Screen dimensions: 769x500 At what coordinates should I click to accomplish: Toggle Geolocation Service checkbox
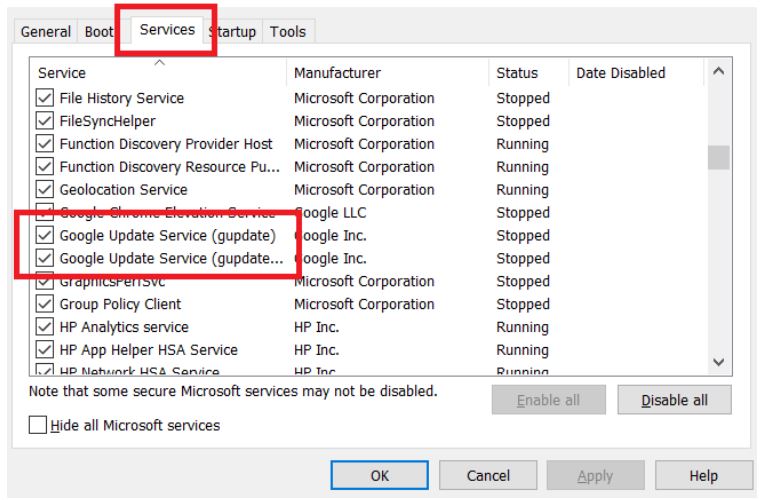pyautogui.click(x=45, y=190)
